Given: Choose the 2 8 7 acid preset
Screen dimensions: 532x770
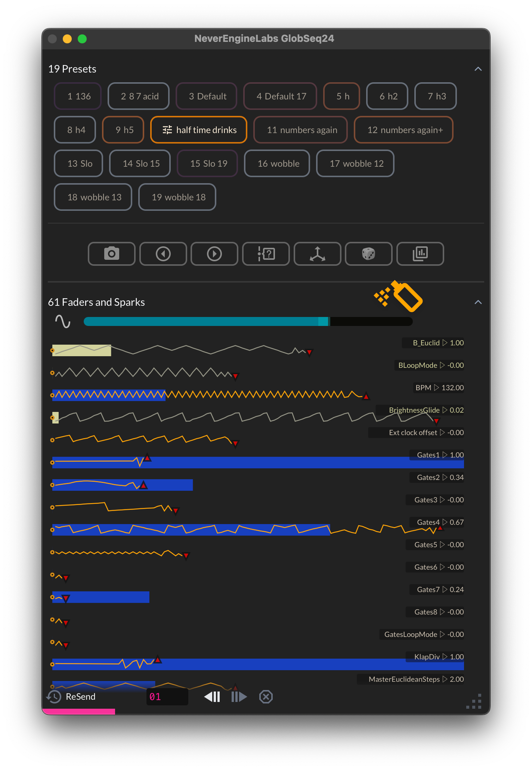Looking at the screenshot, I should pos(139,96).
